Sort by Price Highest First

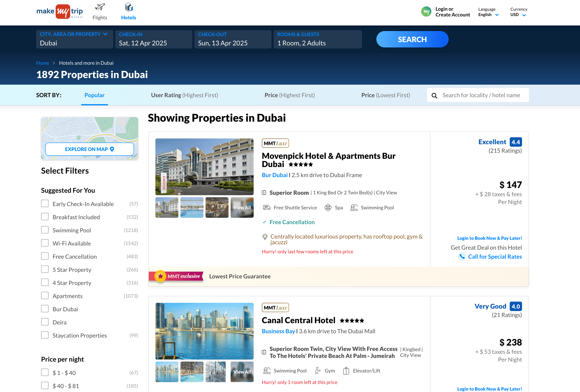(x=290, y=95)
